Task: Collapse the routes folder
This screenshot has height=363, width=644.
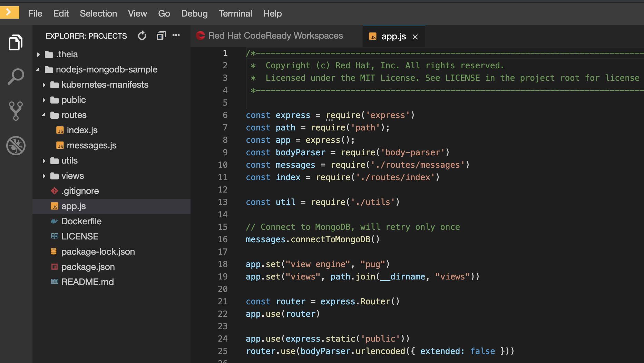Action: click(x=44, y=115)
